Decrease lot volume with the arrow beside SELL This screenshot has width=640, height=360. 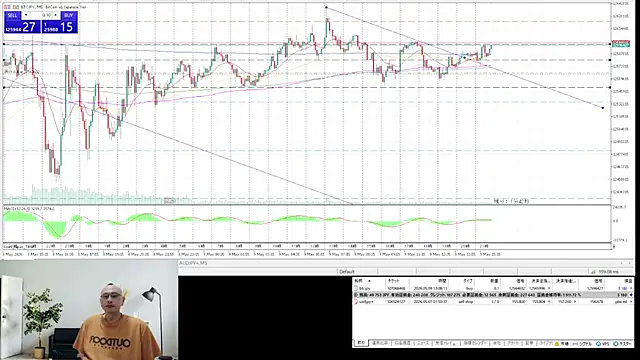point(26,15)
